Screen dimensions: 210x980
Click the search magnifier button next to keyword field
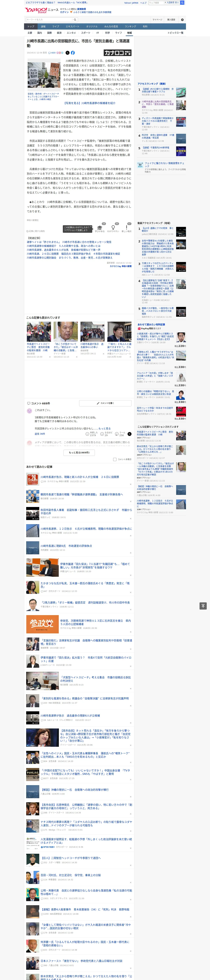pyautogui.click(x=75, y=19)
